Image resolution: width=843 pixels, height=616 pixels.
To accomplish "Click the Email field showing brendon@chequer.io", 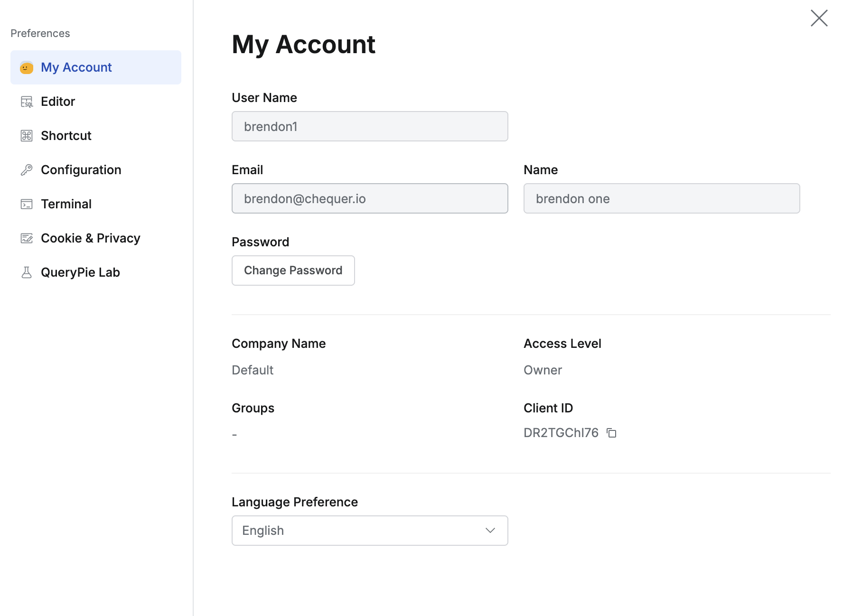I will point(369,198).
